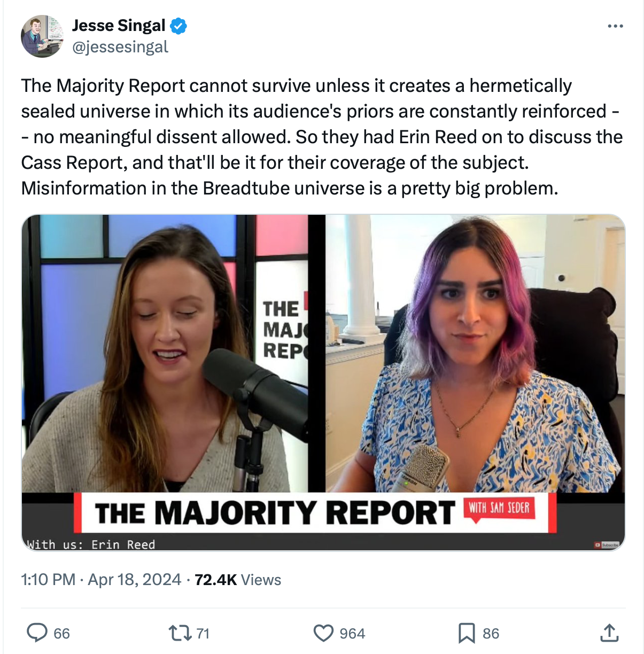This screenshot has width=644, height=654.
Task: Like the tweet with the heart icon
Action: (323, 634)
